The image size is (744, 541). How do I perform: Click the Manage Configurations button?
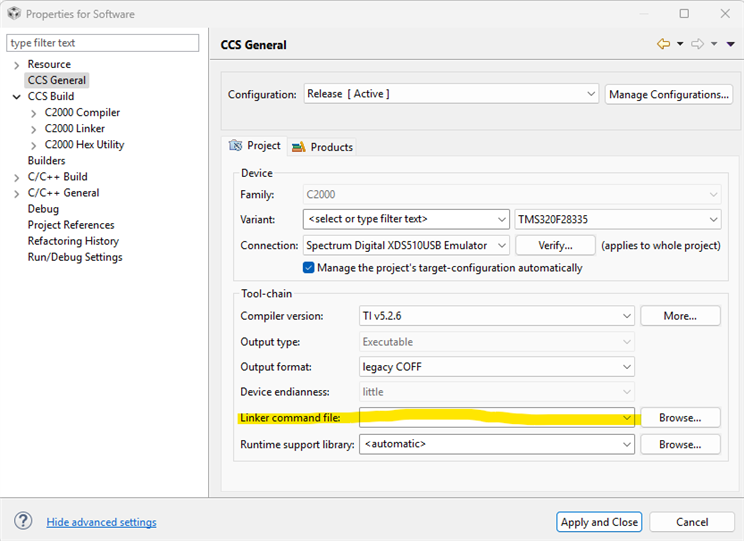[x=669, y=94]
